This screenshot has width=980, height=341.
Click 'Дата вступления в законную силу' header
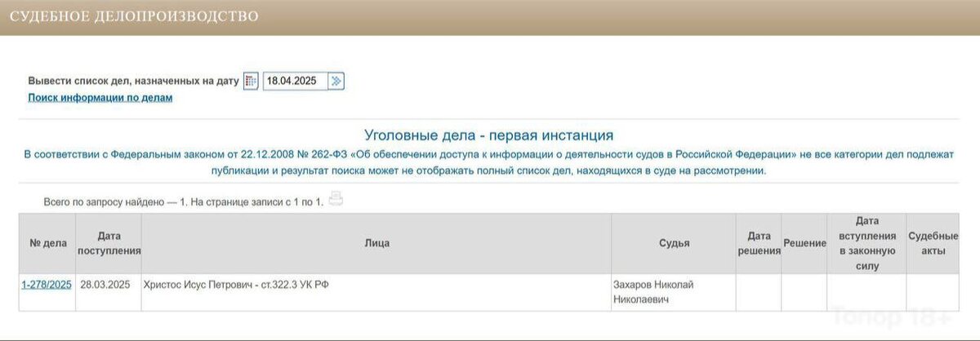[x=866, y=243]
